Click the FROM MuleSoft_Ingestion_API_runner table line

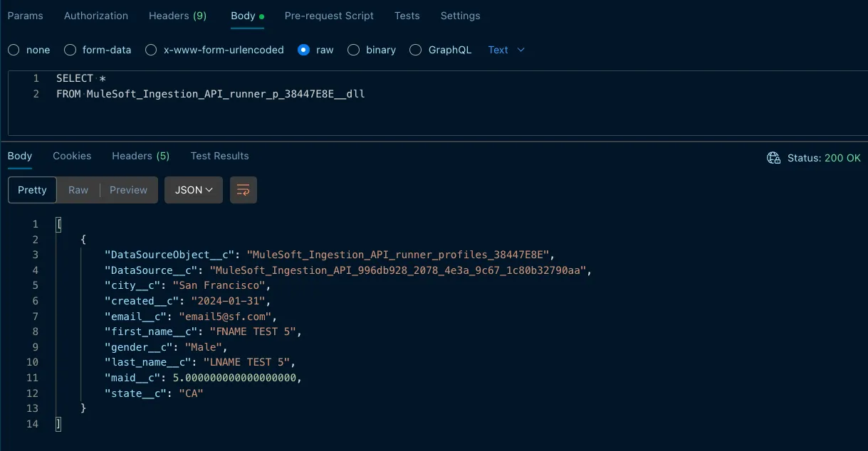coord(211,94)
